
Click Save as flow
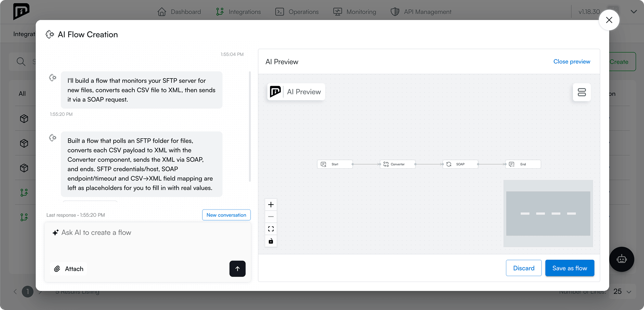pos(570,268)
